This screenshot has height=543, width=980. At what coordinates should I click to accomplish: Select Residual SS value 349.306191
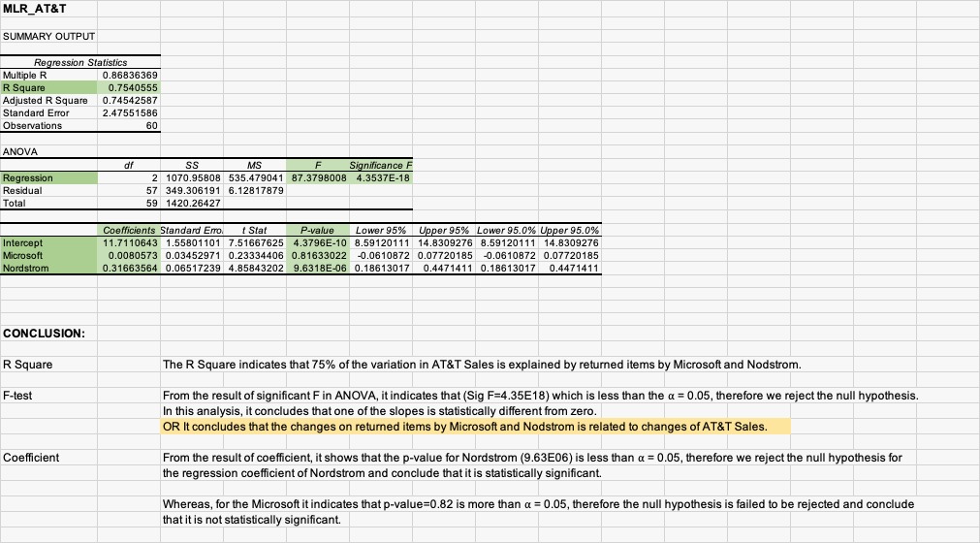[x=193, y=191]
